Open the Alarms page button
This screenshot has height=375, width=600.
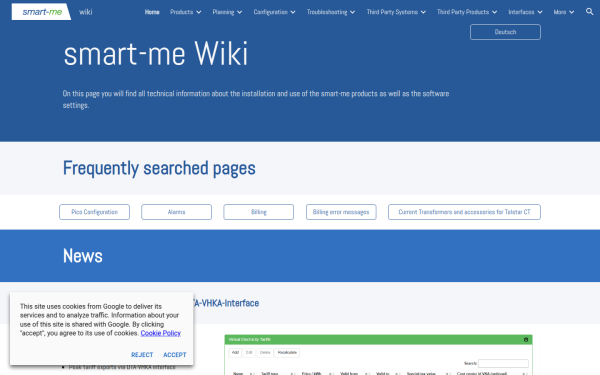pyautogui.click(x=176, y=212)
